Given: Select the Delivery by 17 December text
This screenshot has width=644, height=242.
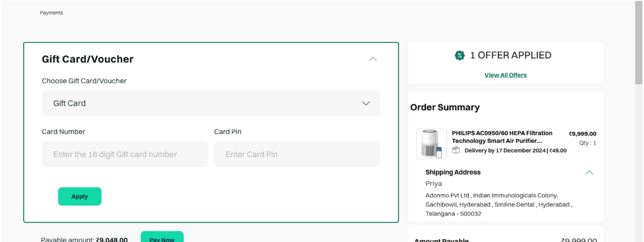Looking at the screenshot, I should pos(505,150).
